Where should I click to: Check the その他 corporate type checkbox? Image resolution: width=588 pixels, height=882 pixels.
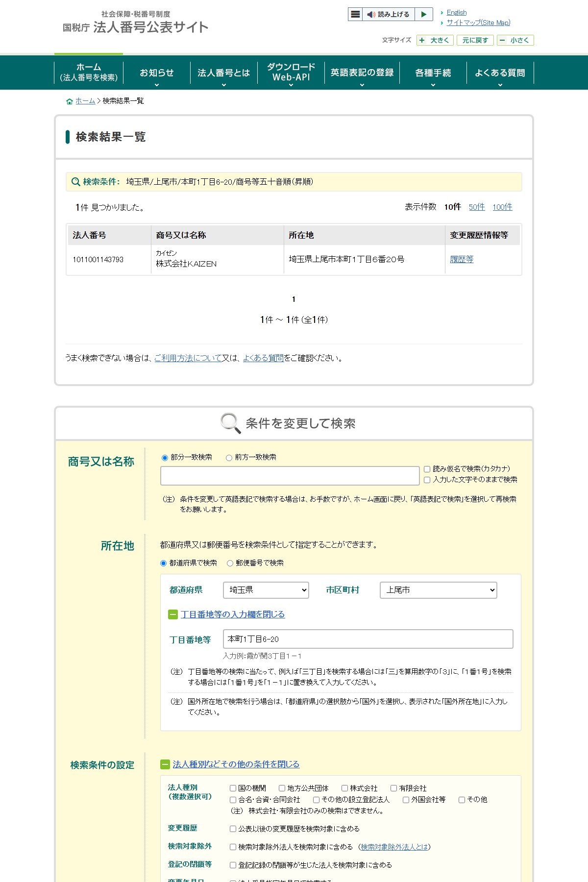point(462,800)
